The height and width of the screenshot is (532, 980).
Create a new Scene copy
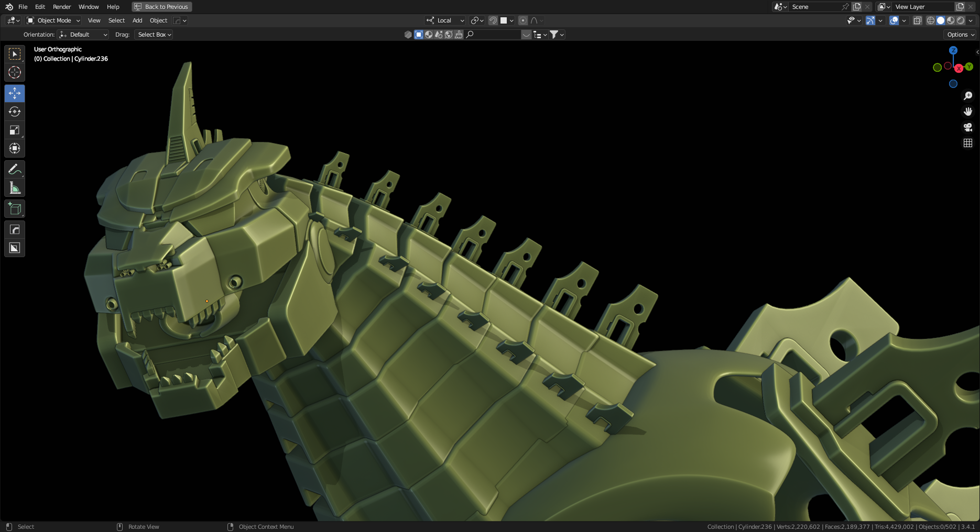(x=857, y=7)
